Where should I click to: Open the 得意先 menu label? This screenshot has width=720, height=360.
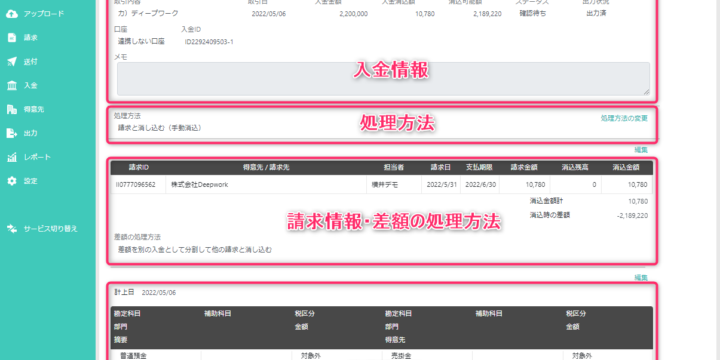34,109
